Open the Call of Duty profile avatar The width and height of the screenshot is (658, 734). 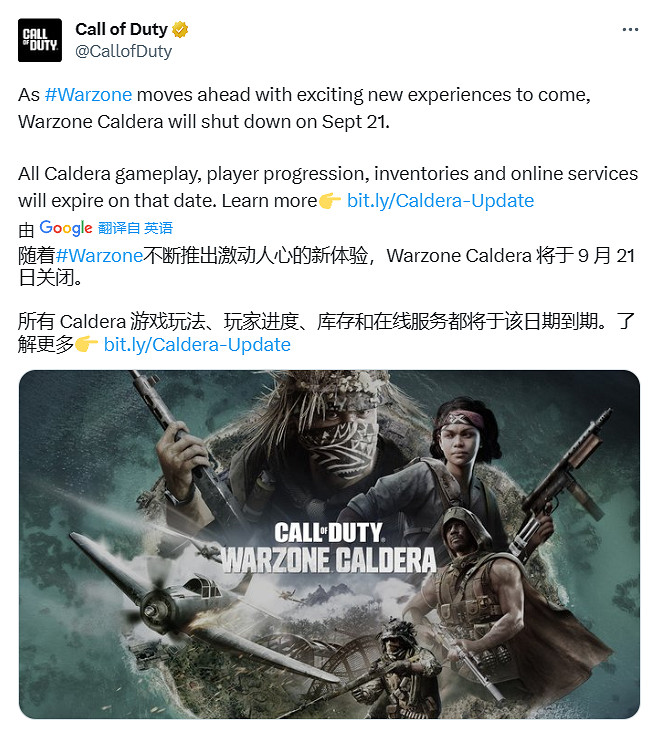pyautogui.click(x=40, y=40)
